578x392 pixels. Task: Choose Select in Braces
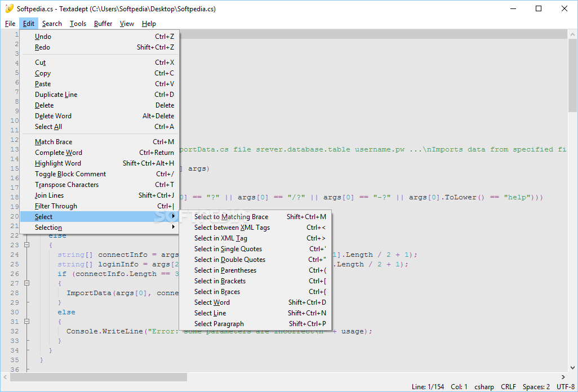[x=255, y=292]
